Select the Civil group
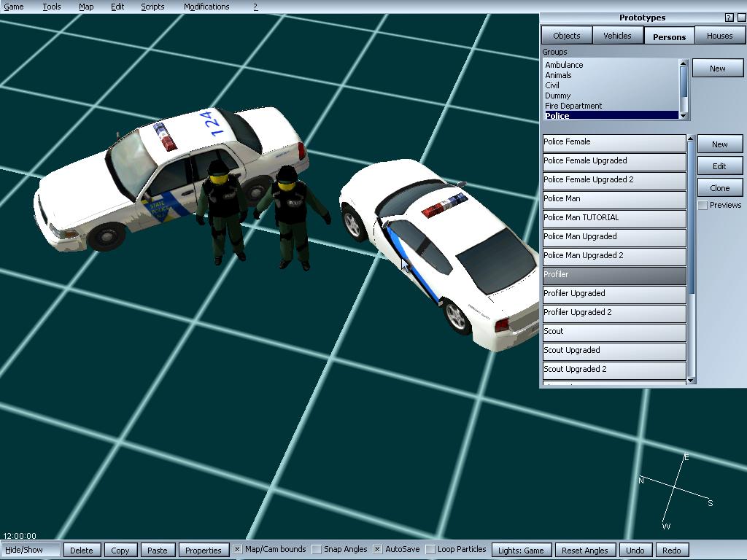747x560 pixels. (x=611, y=85)
